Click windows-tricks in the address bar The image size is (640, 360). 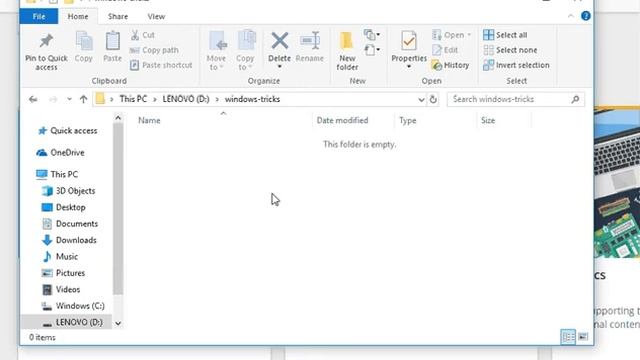point(252,99)
